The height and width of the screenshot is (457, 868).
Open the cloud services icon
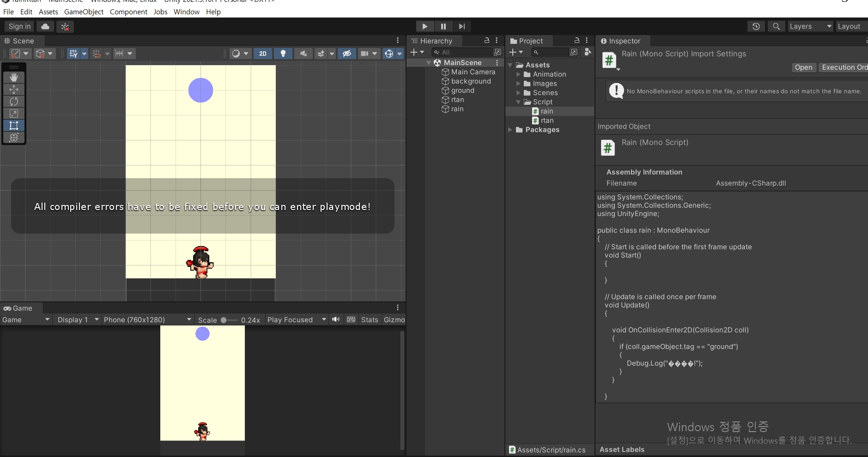point(45,26)
